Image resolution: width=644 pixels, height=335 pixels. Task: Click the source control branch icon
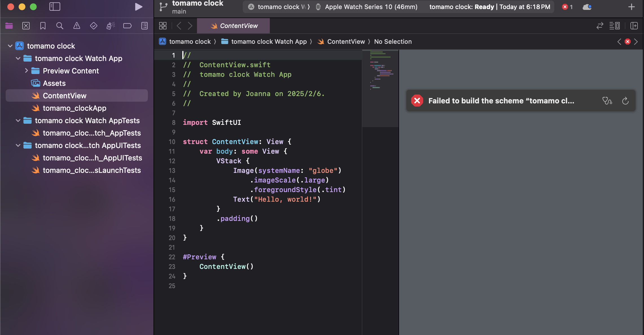pyautogui.click(x=163, y=7)
